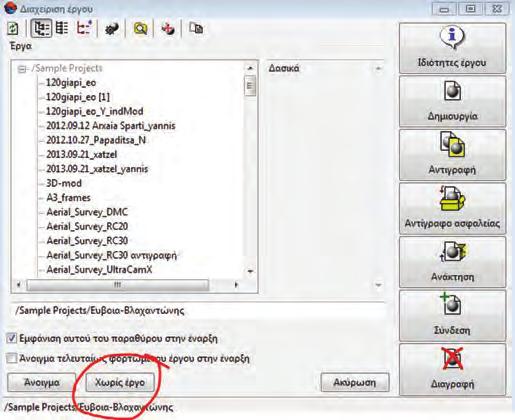
Task: Collapse the /Sample Projects tree node
Action: tap(22, 69)
